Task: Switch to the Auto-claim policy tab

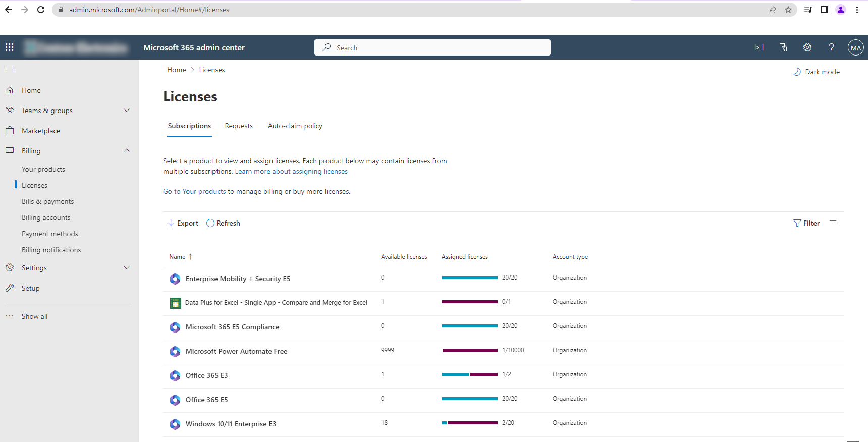Action: tap(295, 126)
